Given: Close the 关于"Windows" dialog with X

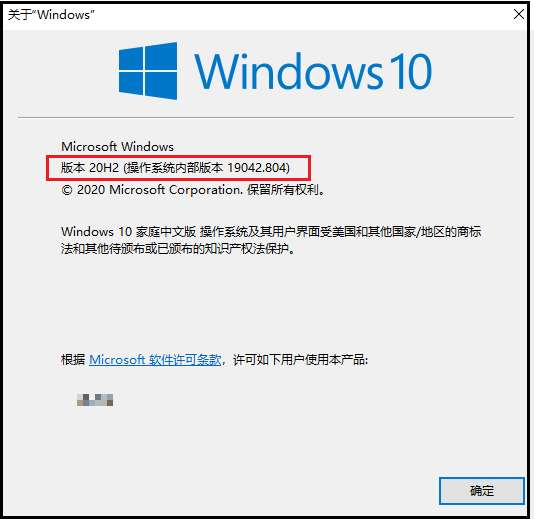Looking at the screenshot, I should coord(519,14).
